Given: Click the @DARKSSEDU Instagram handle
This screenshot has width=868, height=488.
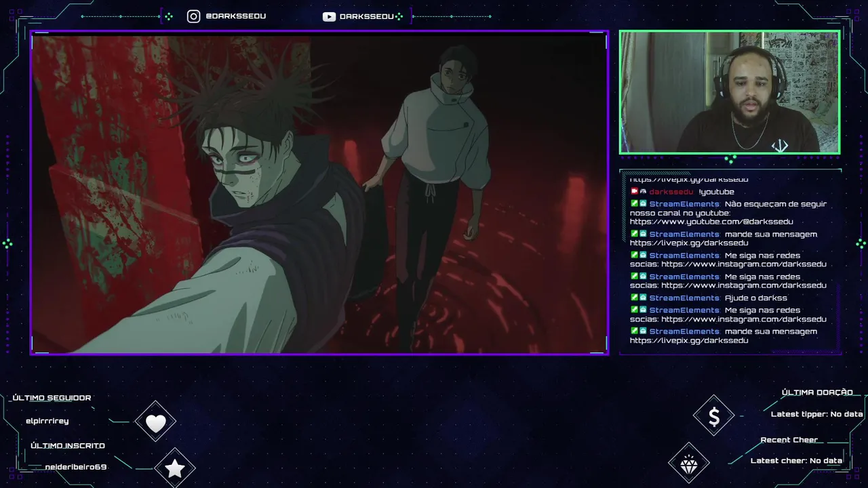Looking at the screenshot, I should [235, 16].
